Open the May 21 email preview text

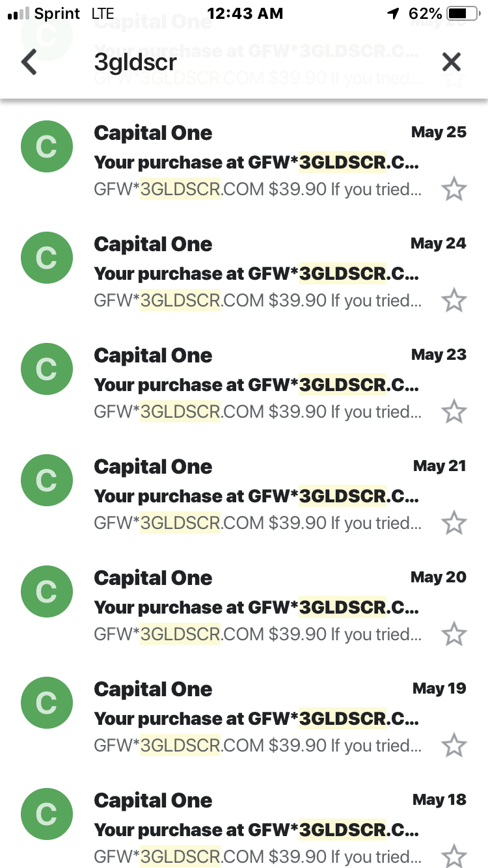[x=258, y=523]
